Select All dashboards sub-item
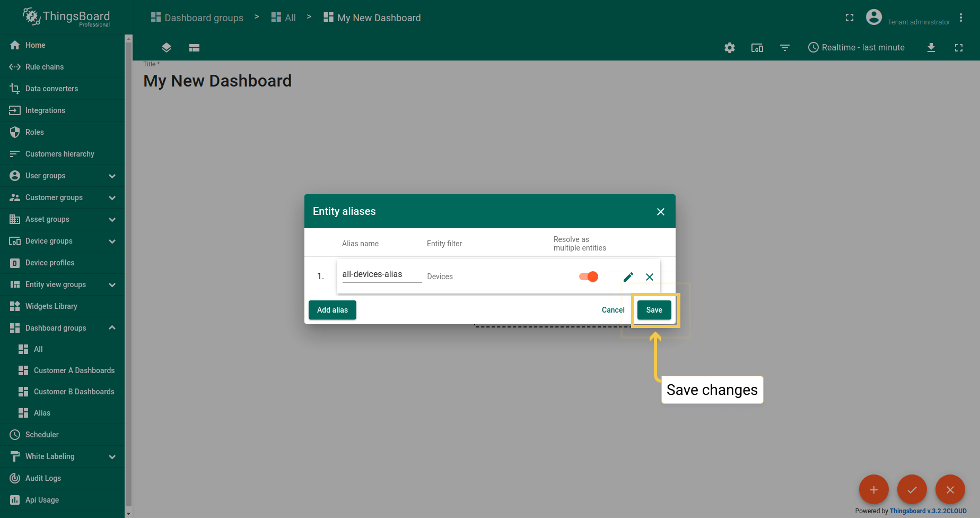This screenshot has height=518, width=980. pos(62,349)
